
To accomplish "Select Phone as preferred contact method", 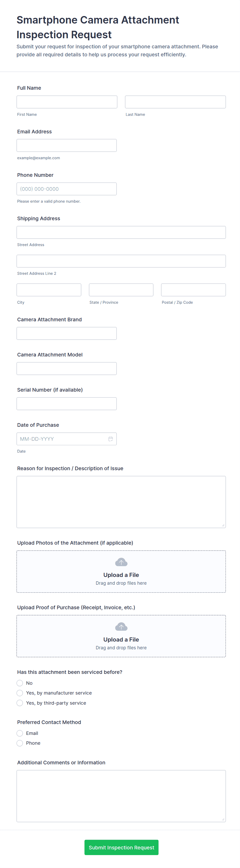I will click(x=20, y=743).
